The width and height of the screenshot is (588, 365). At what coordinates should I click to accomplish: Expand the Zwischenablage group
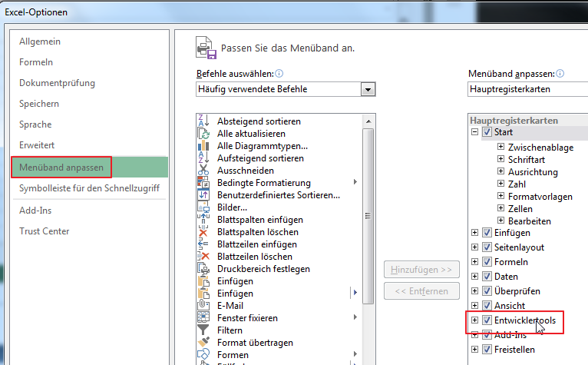[500, 147]
